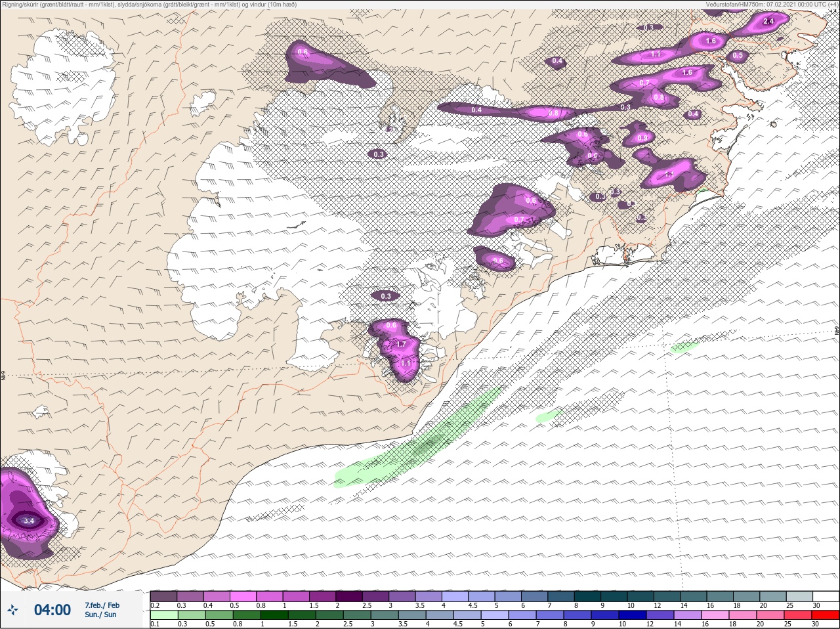Click the 1.7 precipitation value label
Image resolution: width=840 pixels, height=629 pixels.
coord(402,344)
